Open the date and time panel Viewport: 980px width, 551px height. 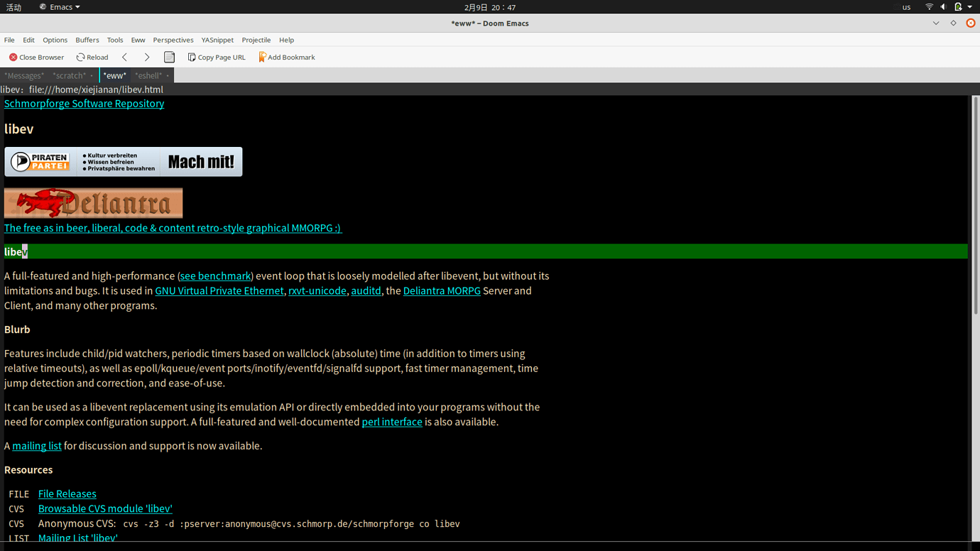[490, 7]
